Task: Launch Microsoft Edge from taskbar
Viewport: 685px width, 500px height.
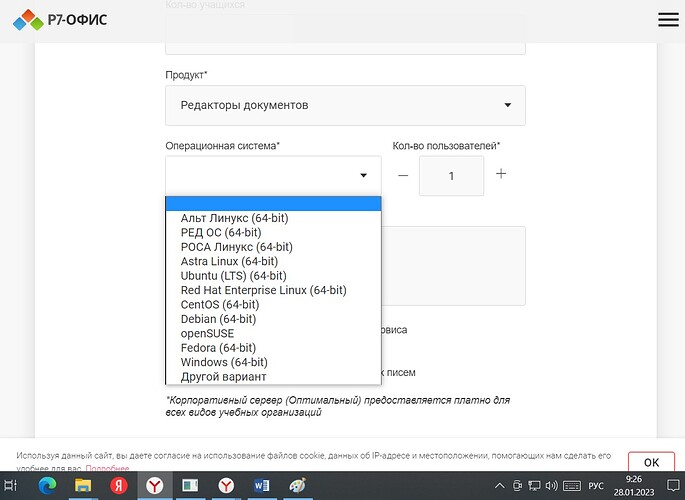Action: click(47, 485)
